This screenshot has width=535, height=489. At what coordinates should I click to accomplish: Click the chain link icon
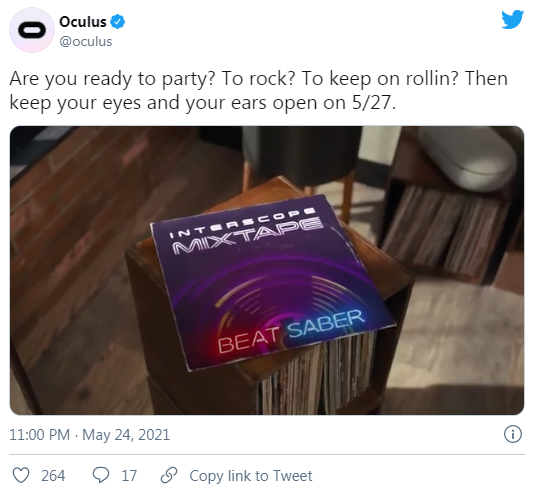pyautogui.click(x=169, y=475)
